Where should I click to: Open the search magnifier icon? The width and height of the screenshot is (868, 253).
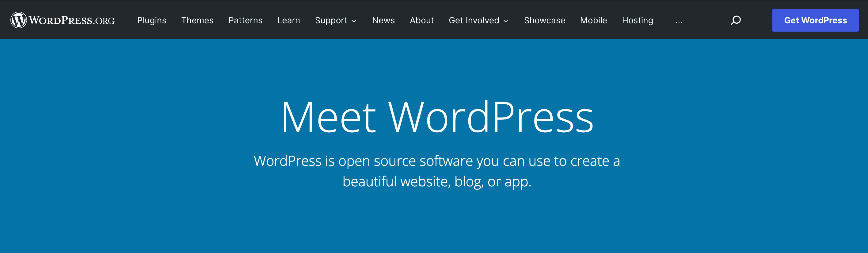pyautogui.click(x=735, y=20)
